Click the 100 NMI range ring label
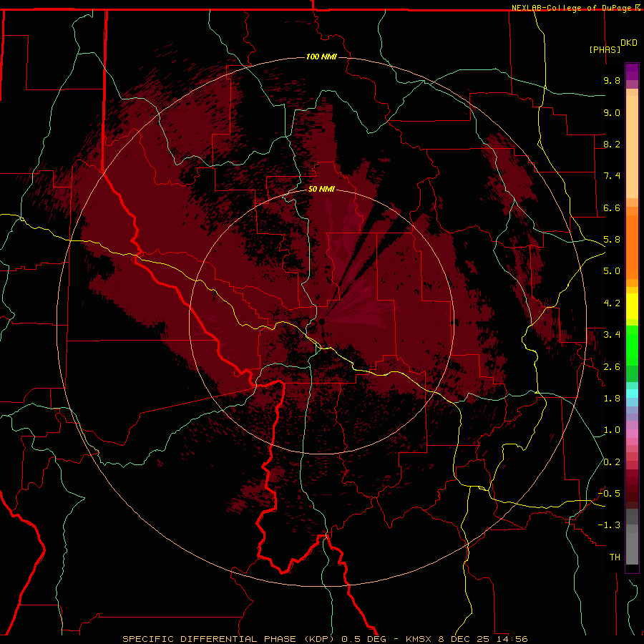The image size is (644, 644). pyautogui.click(x=321, y=57)
